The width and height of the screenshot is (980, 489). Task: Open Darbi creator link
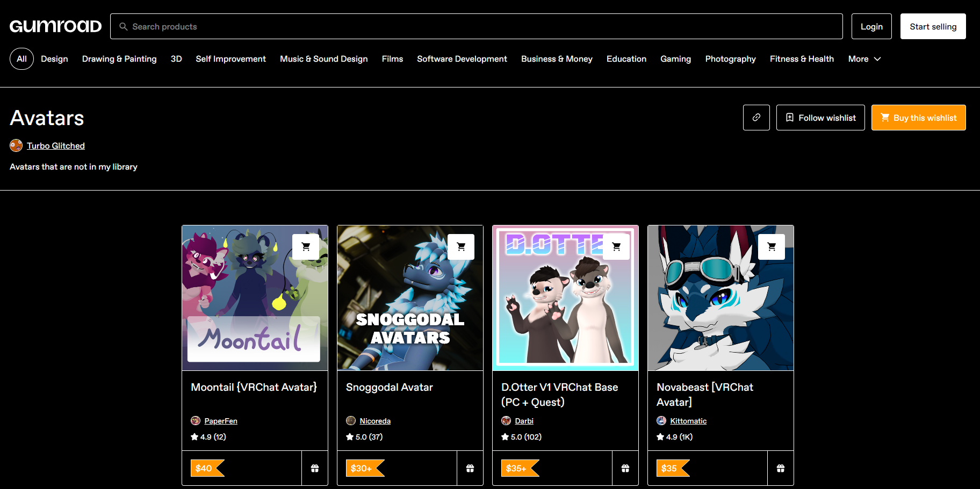tap(524, 421)
